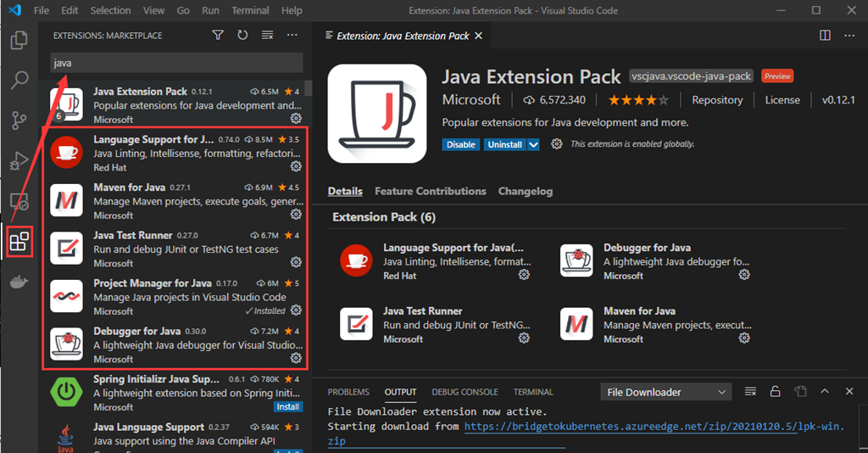
Task: Open Remote Explorer view in activity bar
Action: 19,202
